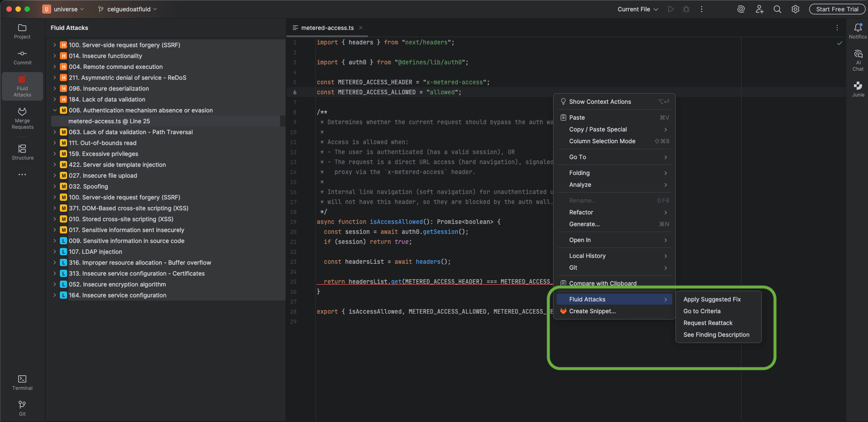Image resolution: width=868 pixels, height=422 pixels.
Task: Open the Current File run configuration dropdown
Action: (638, 9)
